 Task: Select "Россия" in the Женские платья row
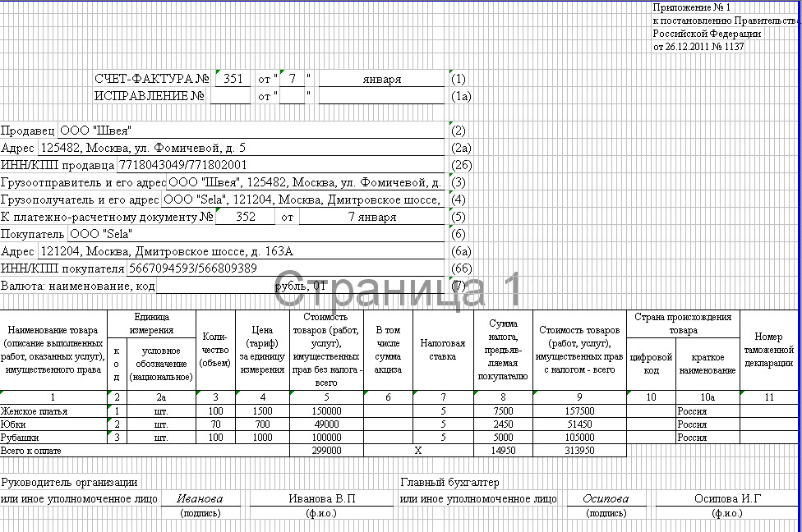708,410
